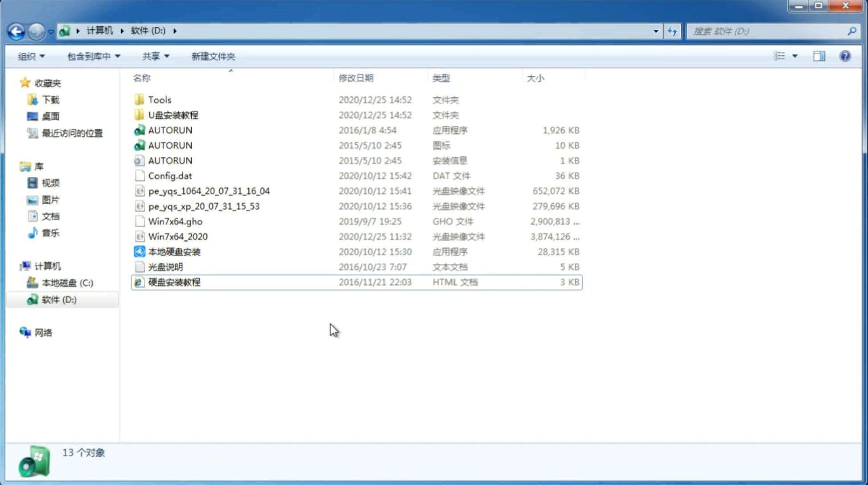Open the U盘安装教程 folder
This screenshot has height=485, width=868.
point(173,115)
